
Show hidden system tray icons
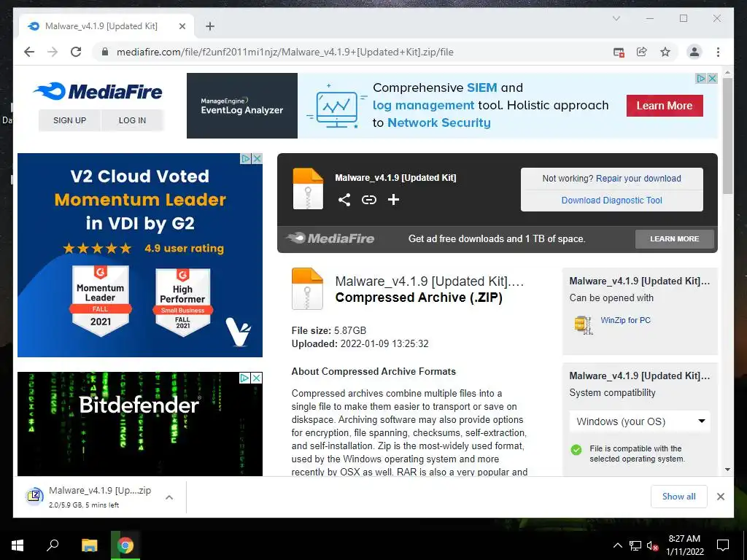tap(617, 545)
